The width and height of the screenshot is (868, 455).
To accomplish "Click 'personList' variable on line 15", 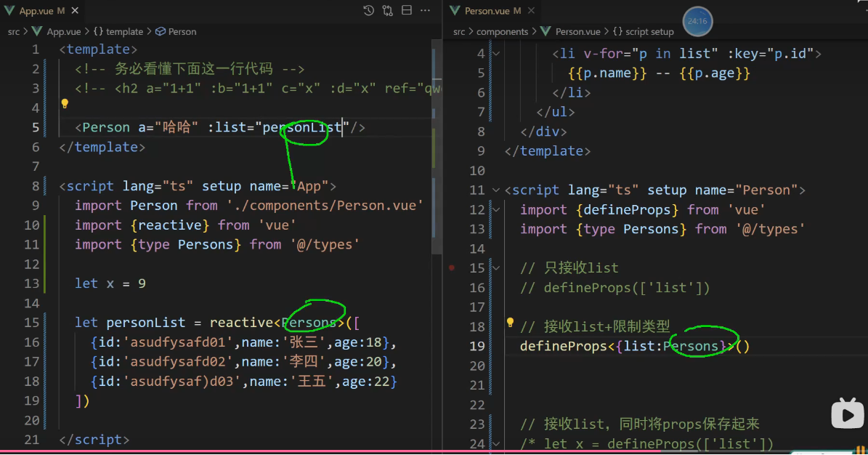I will 145,323.
